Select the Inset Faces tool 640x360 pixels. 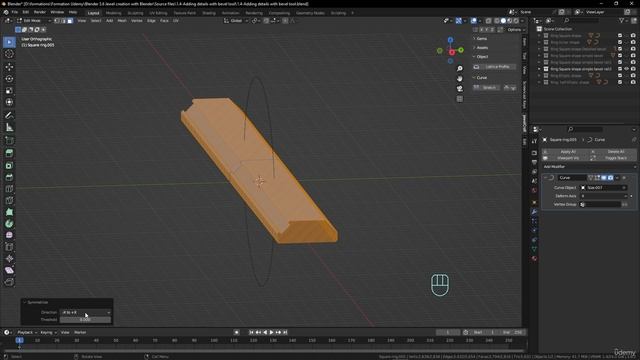click(9, 165)
